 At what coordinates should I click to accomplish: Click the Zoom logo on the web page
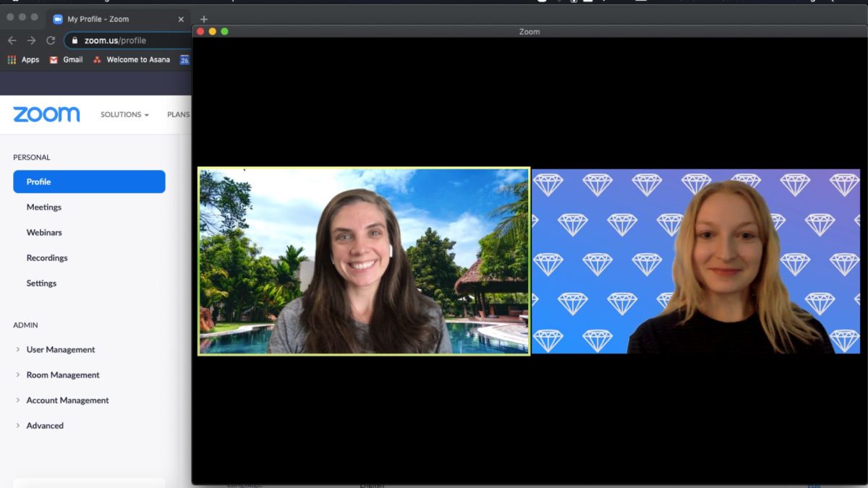click(46, 114)
